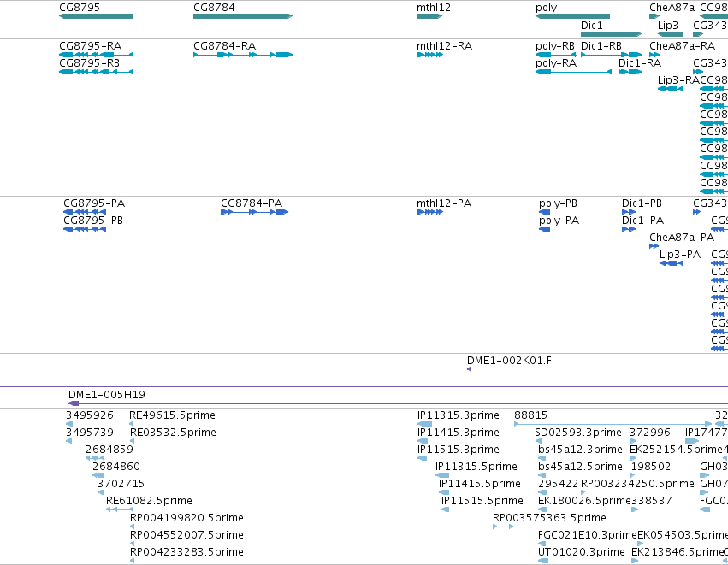Click the bs45a12.3prime label

[580, 450]
